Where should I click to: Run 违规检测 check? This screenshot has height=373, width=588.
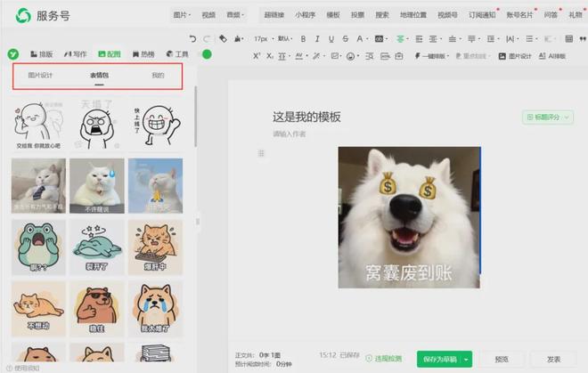[384, 359]
